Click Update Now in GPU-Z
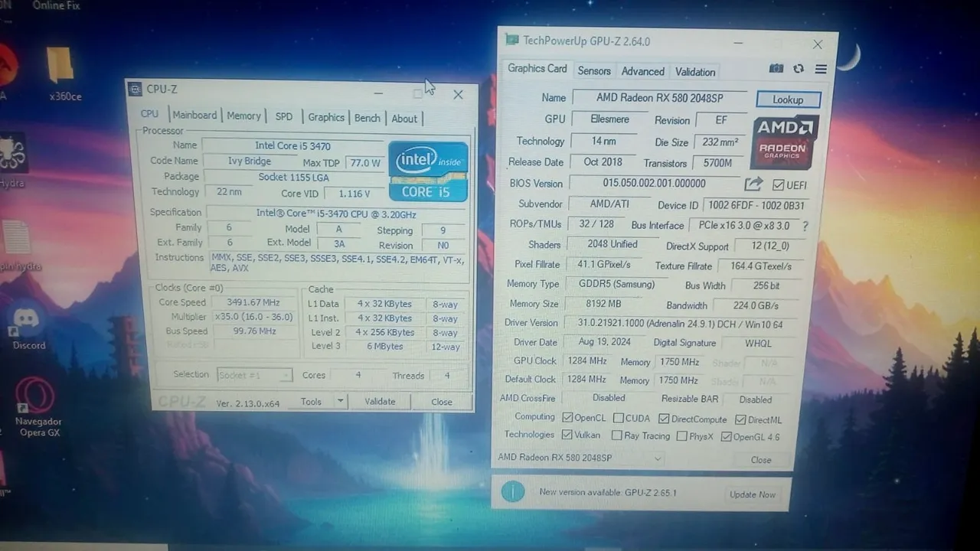 coord(753,494)
